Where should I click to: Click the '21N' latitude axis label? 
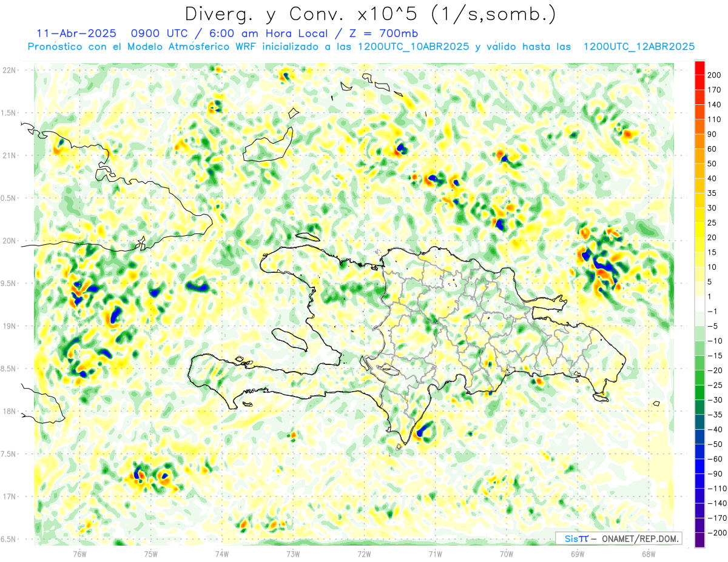[9, 155]
